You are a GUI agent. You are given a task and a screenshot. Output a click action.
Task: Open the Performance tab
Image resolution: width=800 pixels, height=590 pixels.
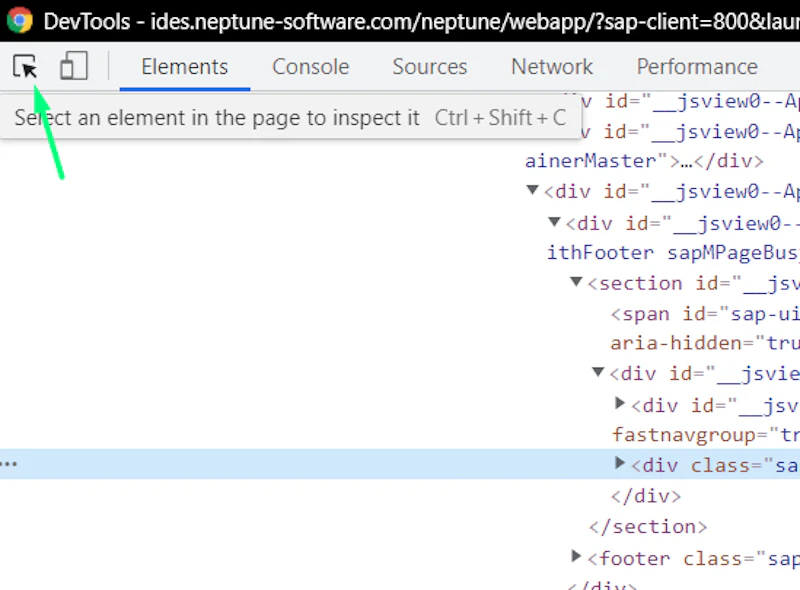[697, 67]
